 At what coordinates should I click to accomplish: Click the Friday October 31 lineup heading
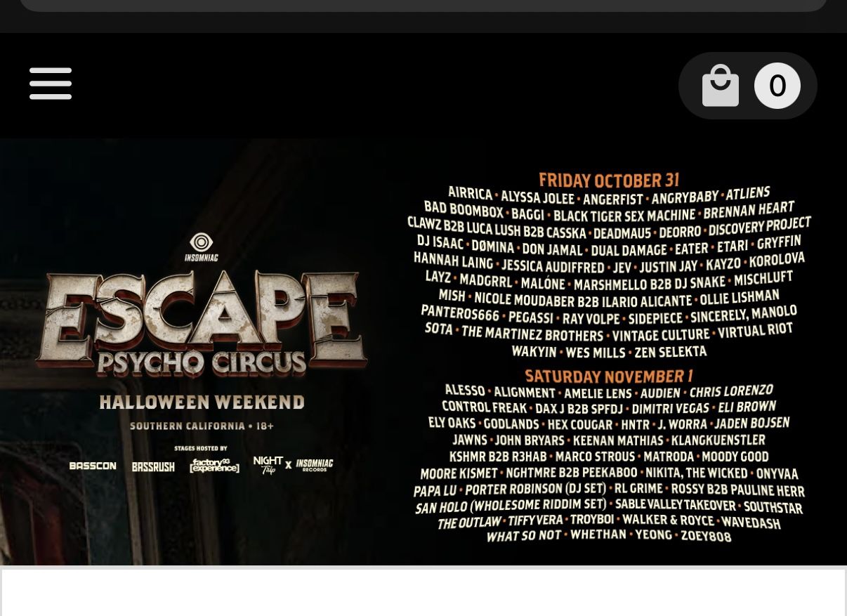pyautogui.click(x=609, y=180)
